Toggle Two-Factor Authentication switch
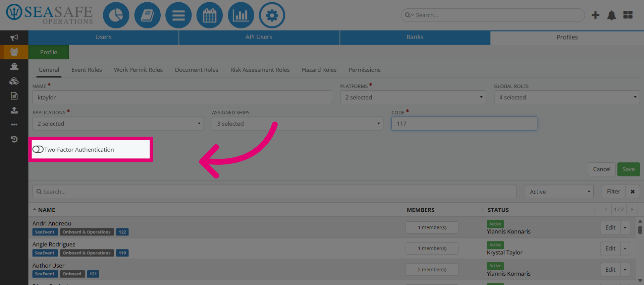644x285 pixels. pyautogui.click(x=38, y=149)
